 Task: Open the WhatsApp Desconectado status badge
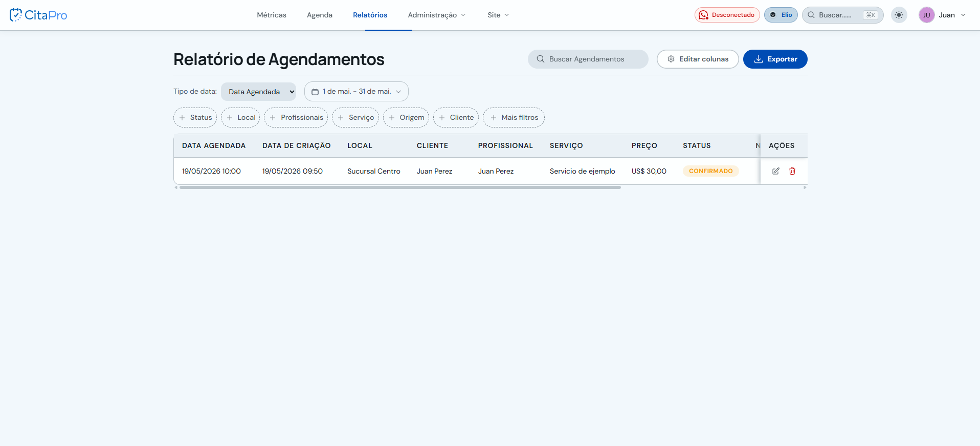pyautogui.click(x=727, y=15)
